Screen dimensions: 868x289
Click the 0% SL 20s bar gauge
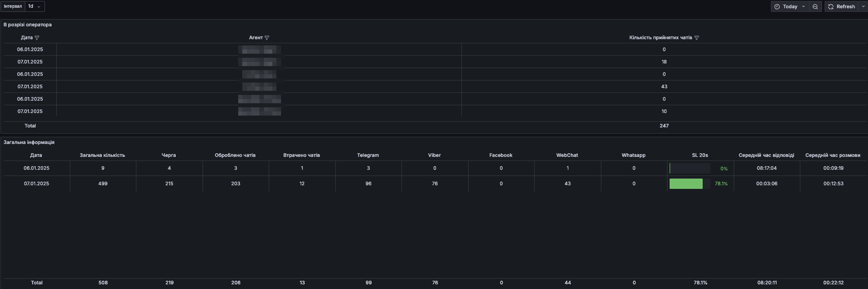(x=690, y=168)
